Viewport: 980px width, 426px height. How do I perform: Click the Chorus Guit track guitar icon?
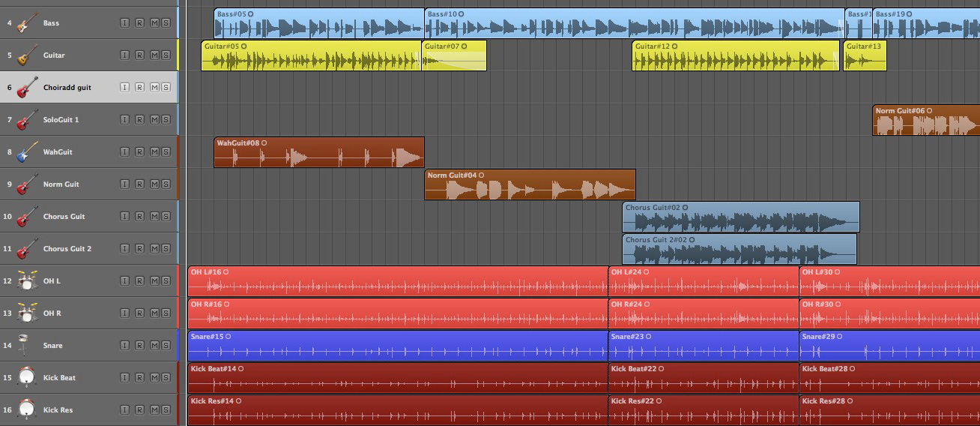[x=28, y=217]
